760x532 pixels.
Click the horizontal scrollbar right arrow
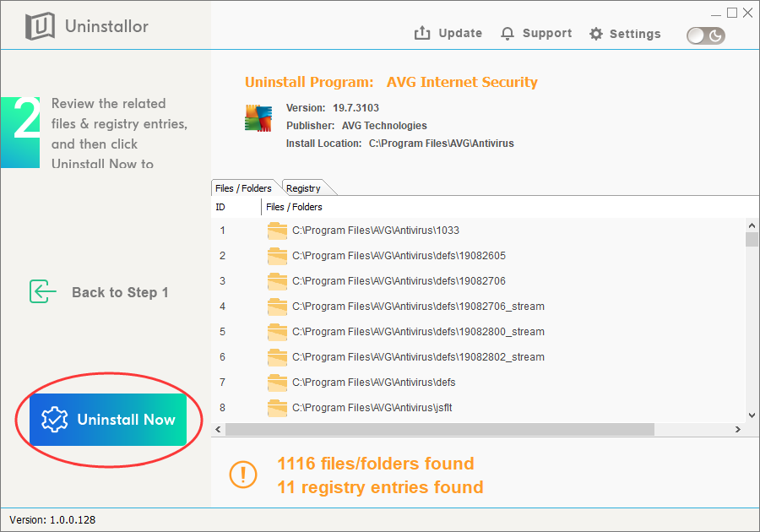738,429
